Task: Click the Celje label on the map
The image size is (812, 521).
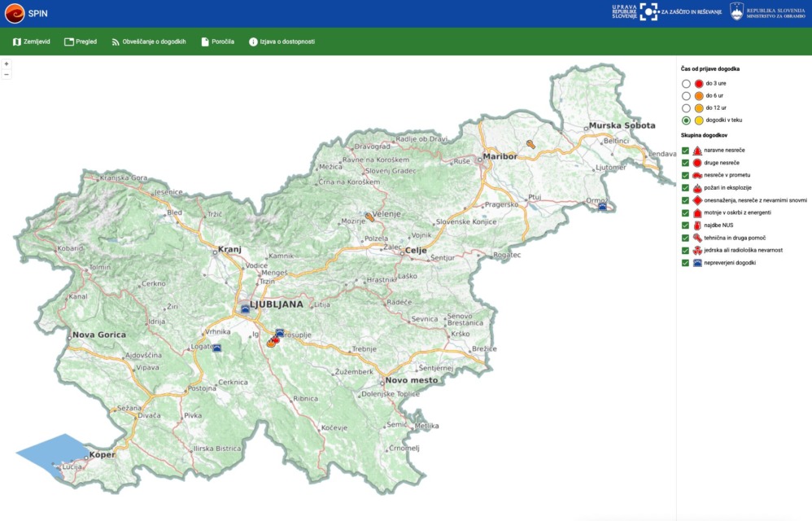Action: (x=416, y=250)
